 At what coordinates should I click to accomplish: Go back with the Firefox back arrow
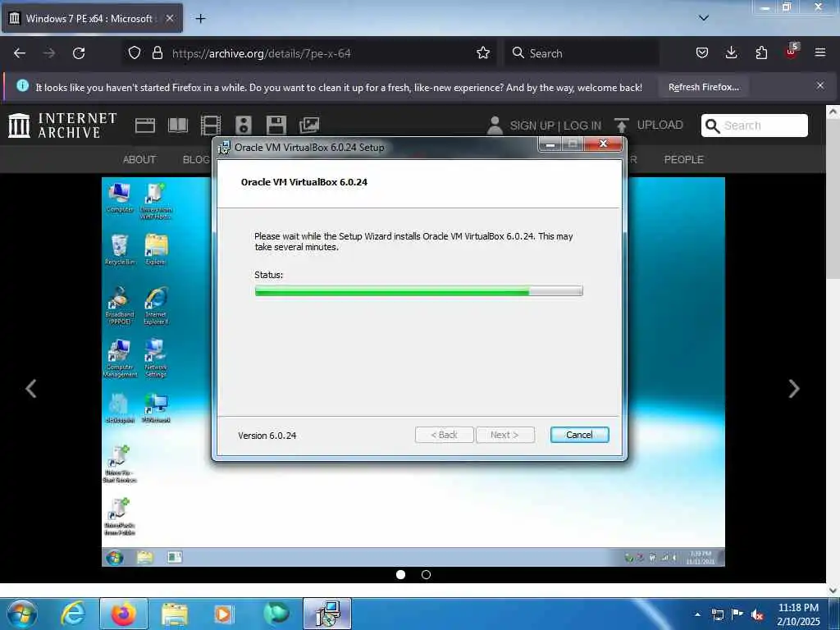[20, 53]
